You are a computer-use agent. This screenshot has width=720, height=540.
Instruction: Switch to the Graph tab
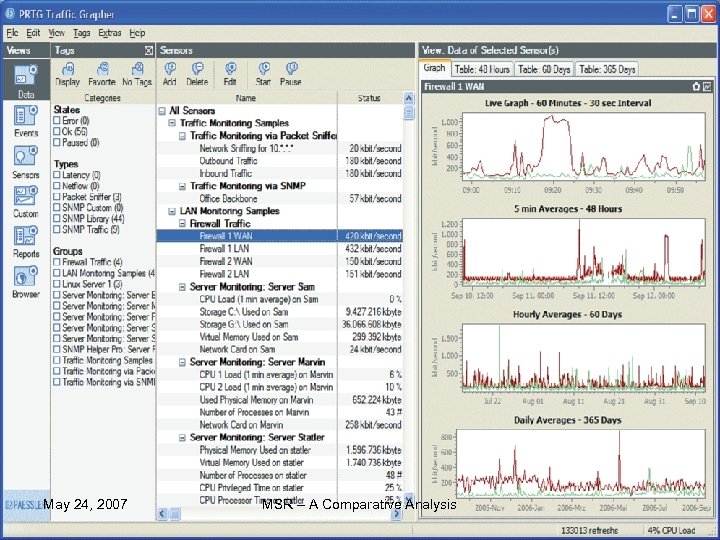pyautogui.click(x=434, y=68)
